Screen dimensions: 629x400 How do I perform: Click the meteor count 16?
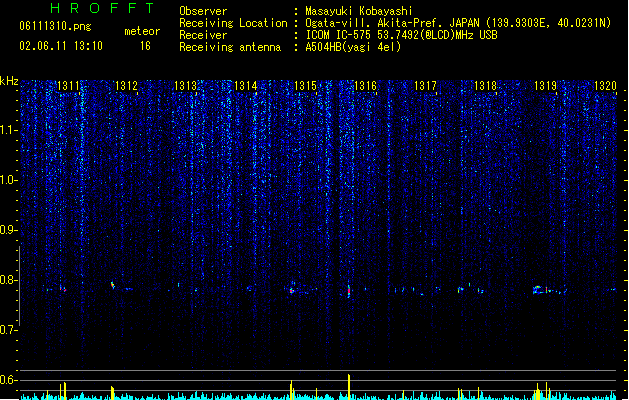(x=145, y=46)
